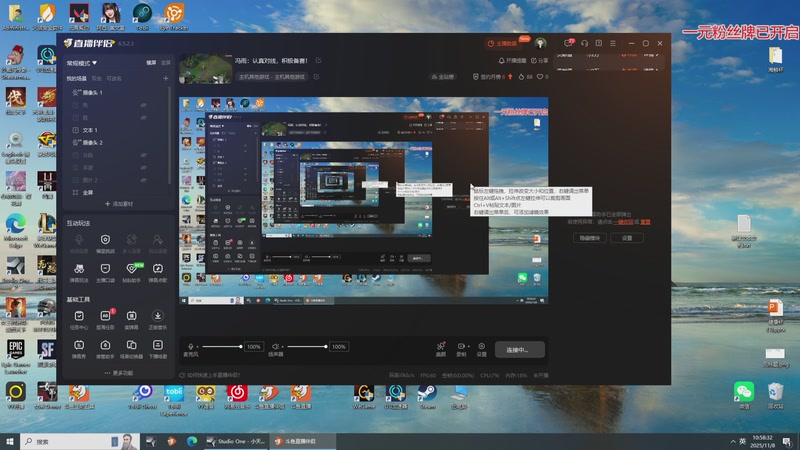Click the 全站榜 ranking button
This screenshot has width=800, height=450.
[442, 77]
